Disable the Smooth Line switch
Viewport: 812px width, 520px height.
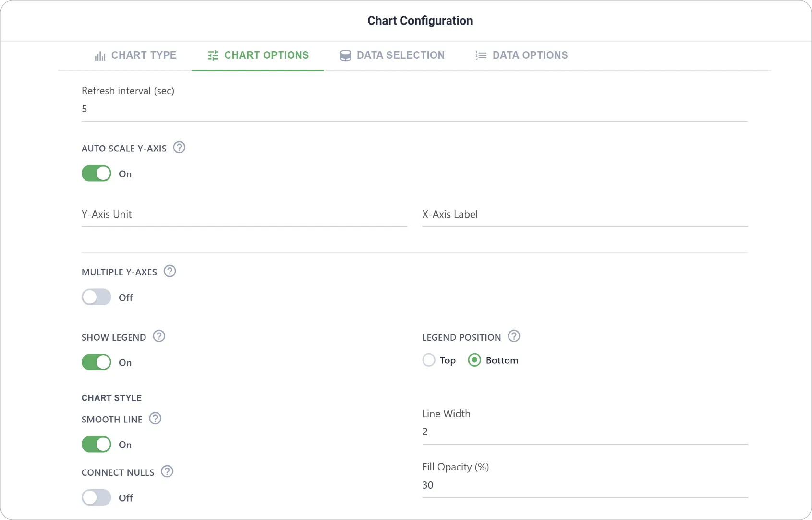point(97,444)
